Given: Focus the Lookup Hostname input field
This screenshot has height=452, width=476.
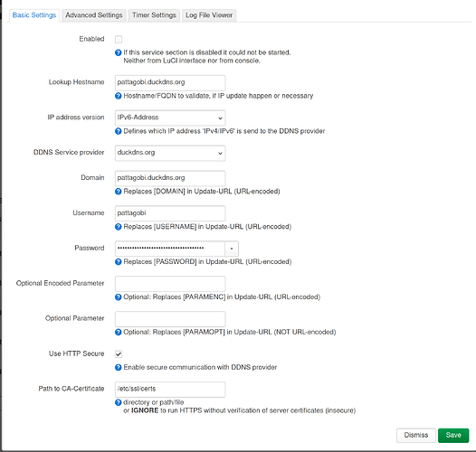Looking at the screenshot, I should click(170, 83).
